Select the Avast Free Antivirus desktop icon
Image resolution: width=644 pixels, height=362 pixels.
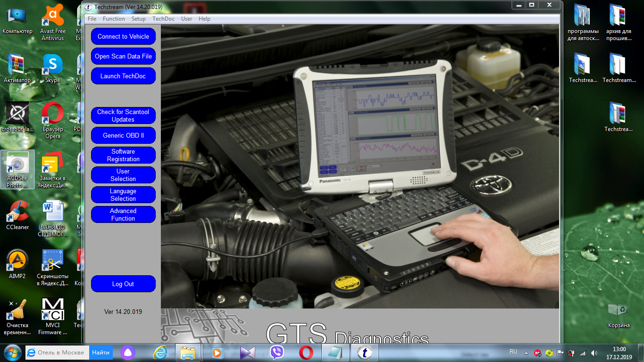click(x=53, y=23)
